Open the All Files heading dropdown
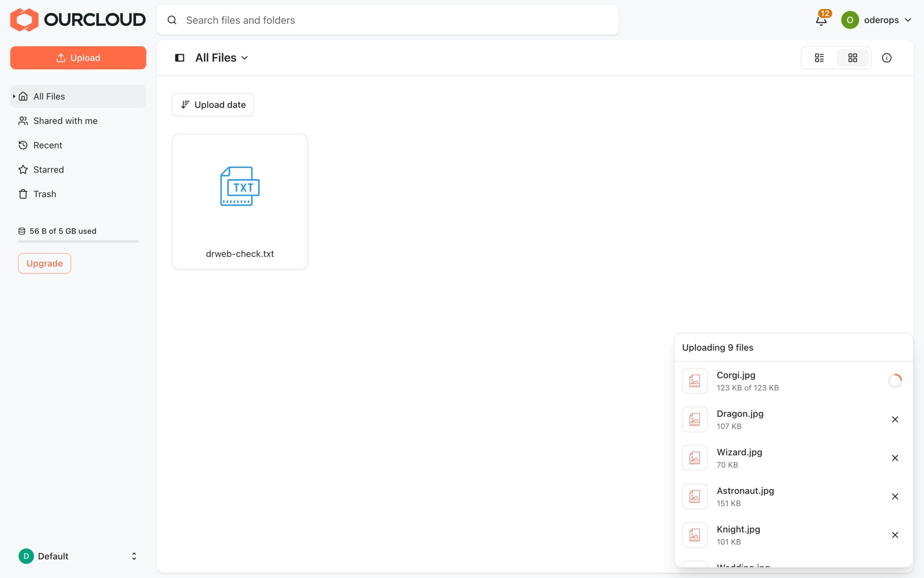924x578 pixels. (222, 58)
